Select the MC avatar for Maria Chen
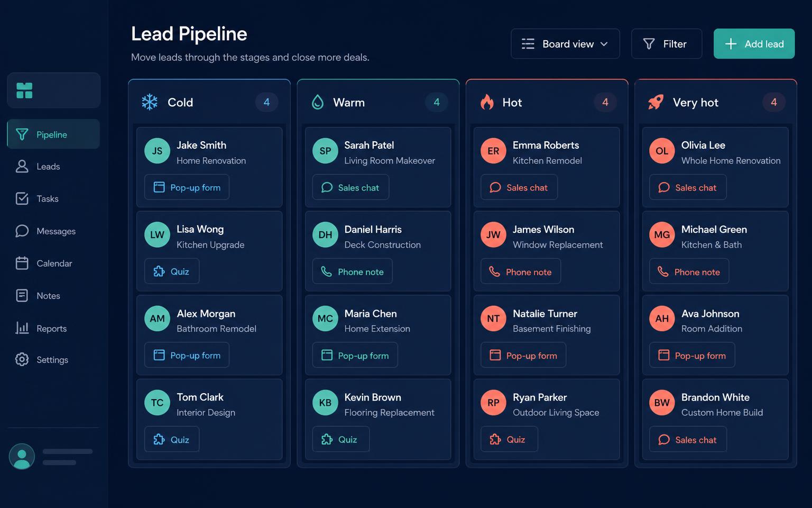Screen dimensions: 812x508 [325, 319]
